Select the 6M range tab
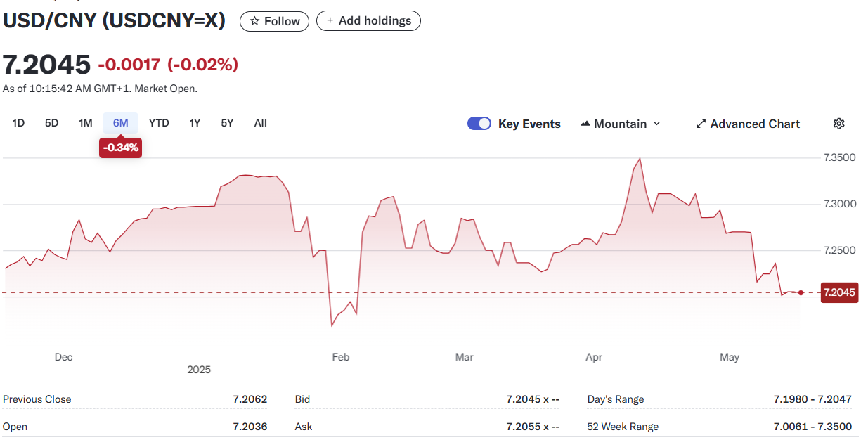 [120, 123]
